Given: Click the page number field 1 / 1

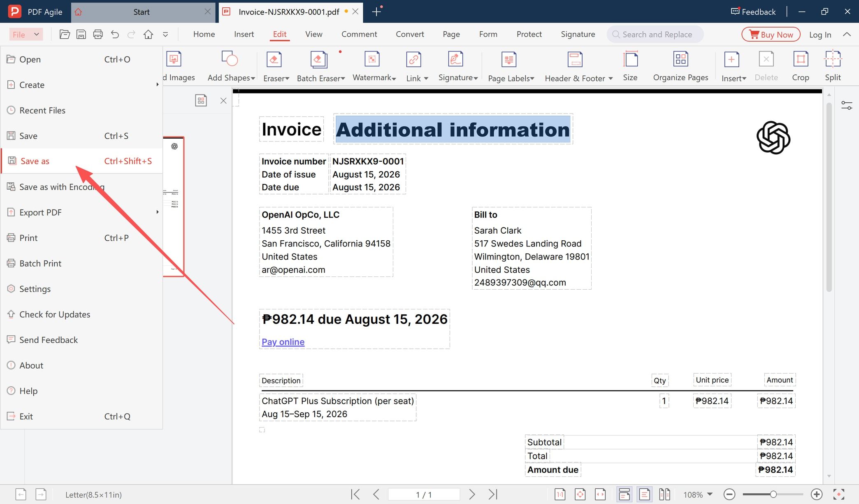Looking at the screenshot, I should coord(424,495).
